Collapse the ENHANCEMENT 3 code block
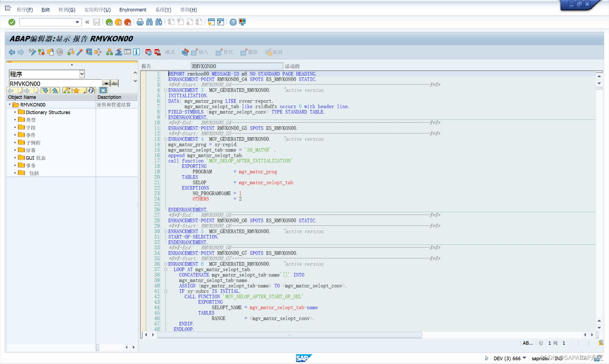 165,90
